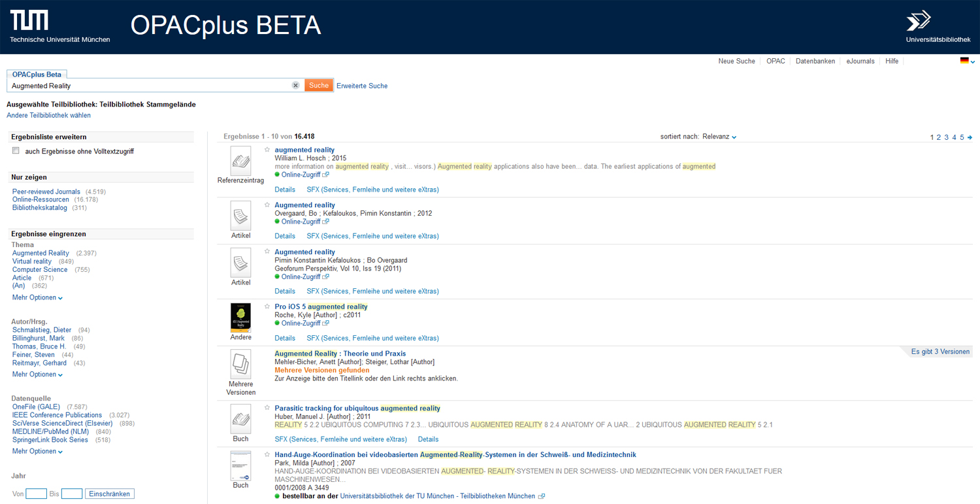Open the OPAC menu item
Viewport: 980px width, 504px height.
pyautogui.click(x=776, y=61)
